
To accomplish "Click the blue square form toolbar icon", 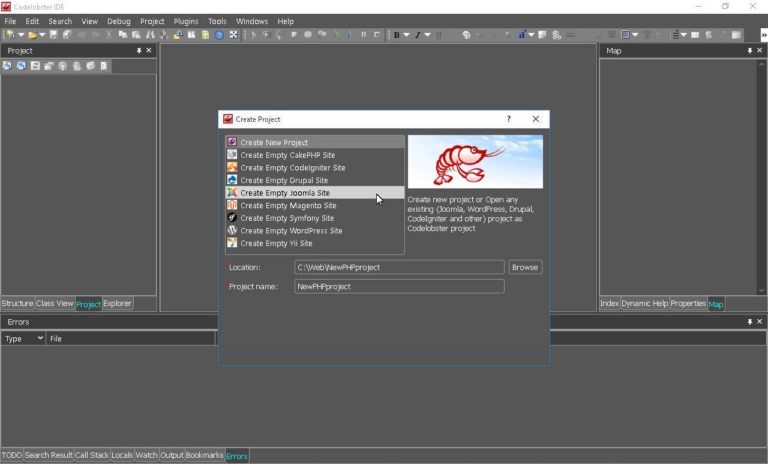I will (x=625, y=35).
